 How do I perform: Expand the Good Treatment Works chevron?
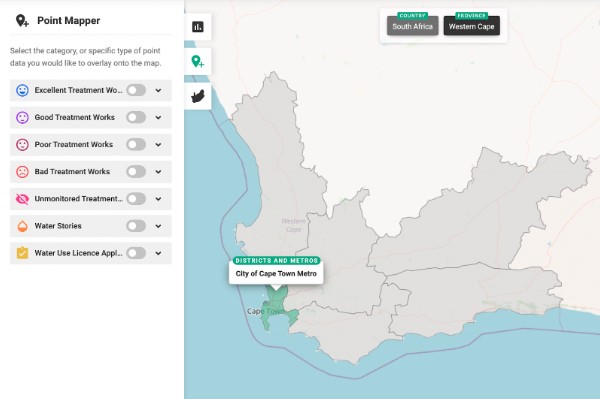tap(158, 117)
